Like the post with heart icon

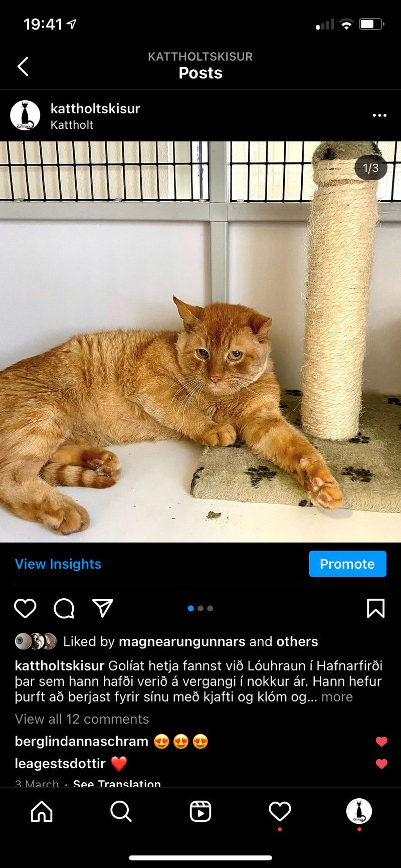25,608
